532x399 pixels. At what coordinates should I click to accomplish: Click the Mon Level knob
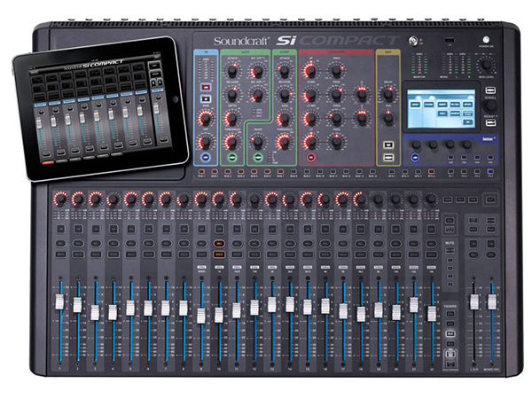[485, 65]
